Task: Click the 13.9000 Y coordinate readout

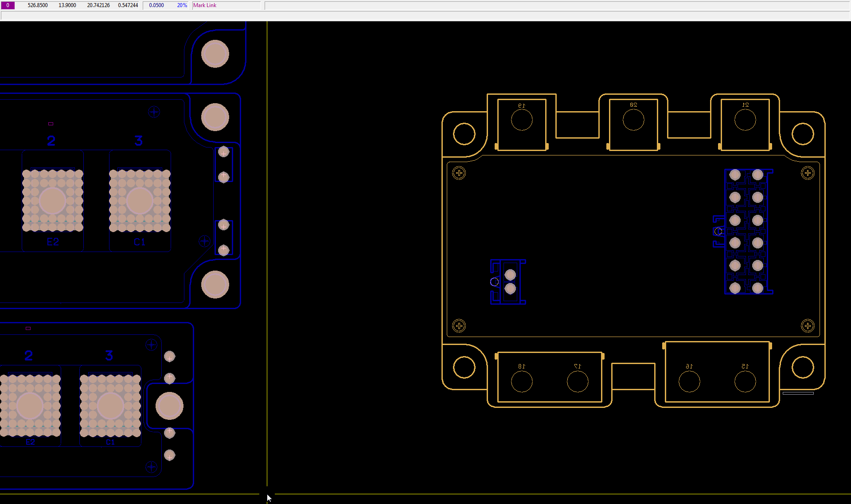Action: click(x=67, y=5)
